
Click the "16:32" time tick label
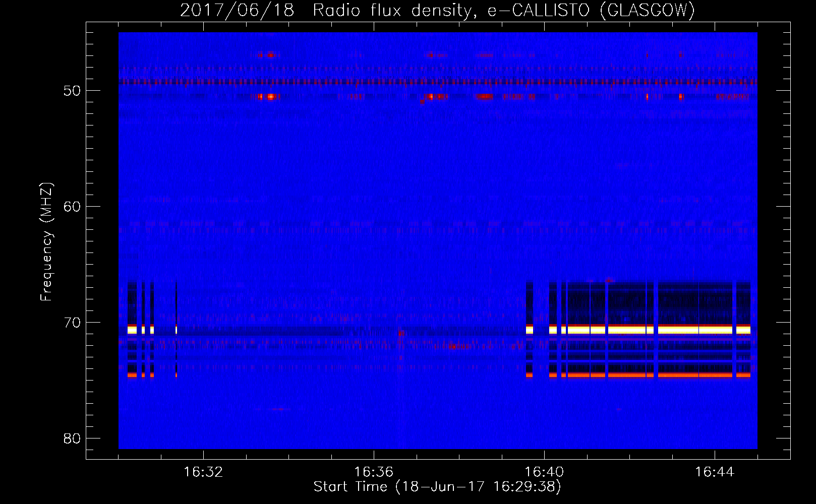[203, 472]
